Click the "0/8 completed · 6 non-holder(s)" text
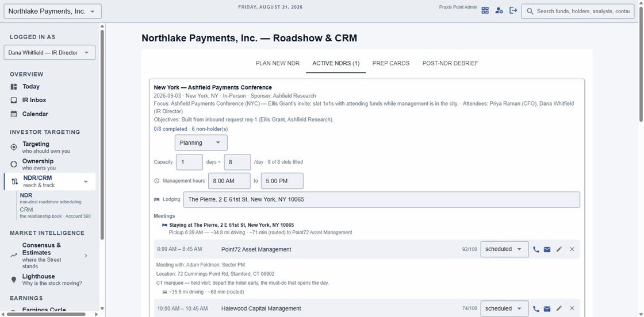 [x=190, y=129]
